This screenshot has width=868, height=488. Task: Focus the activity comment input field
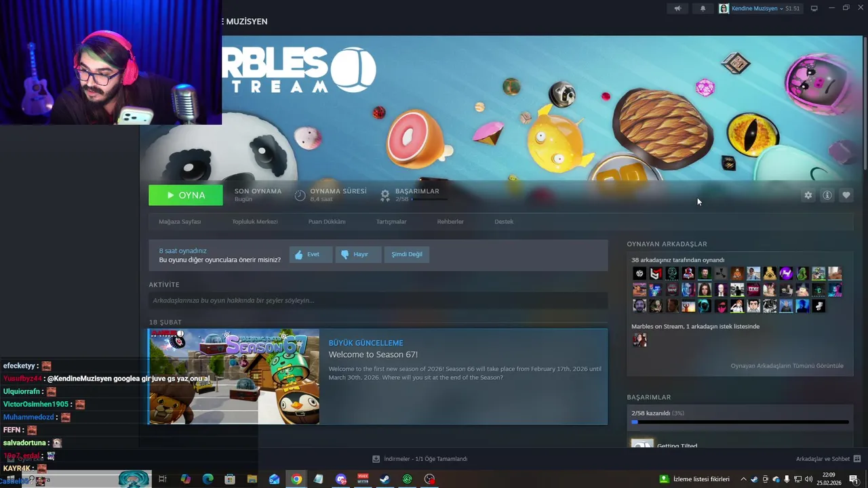click(x=378, y=300)
